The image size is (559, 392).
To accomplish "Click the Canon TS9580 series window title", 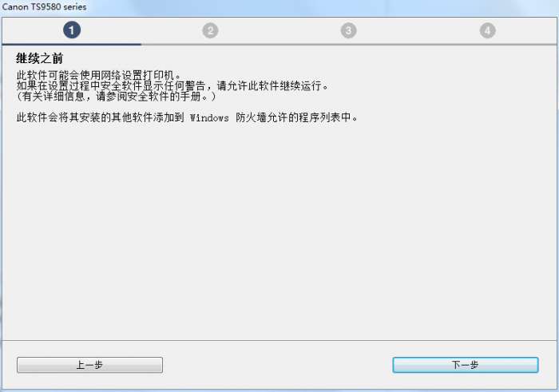I will pyautogui.click(x=44, y=6).
